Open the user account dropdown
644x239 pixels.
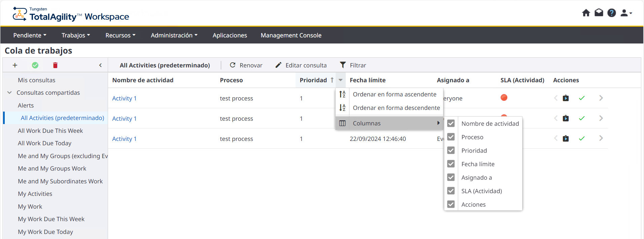coord(626,13)
